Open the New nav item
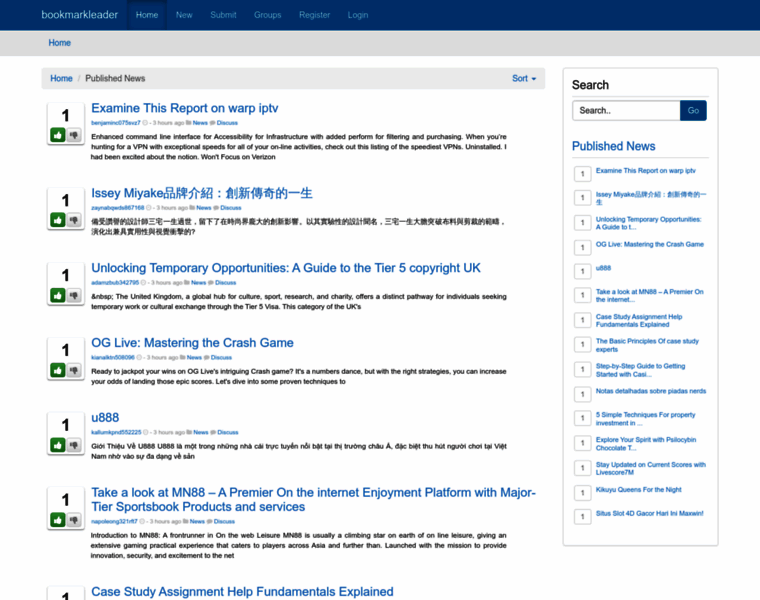Screen dimensions: 760x600 184,15
